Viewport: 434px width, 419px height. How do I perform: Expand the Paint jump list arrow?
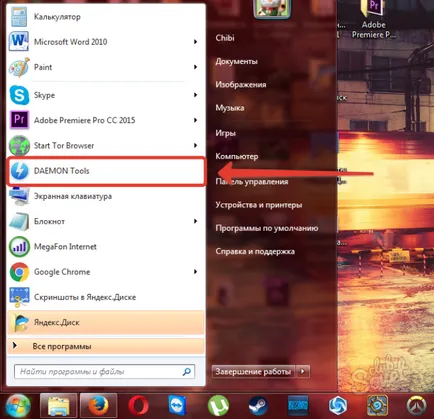(x=195, y=67)
